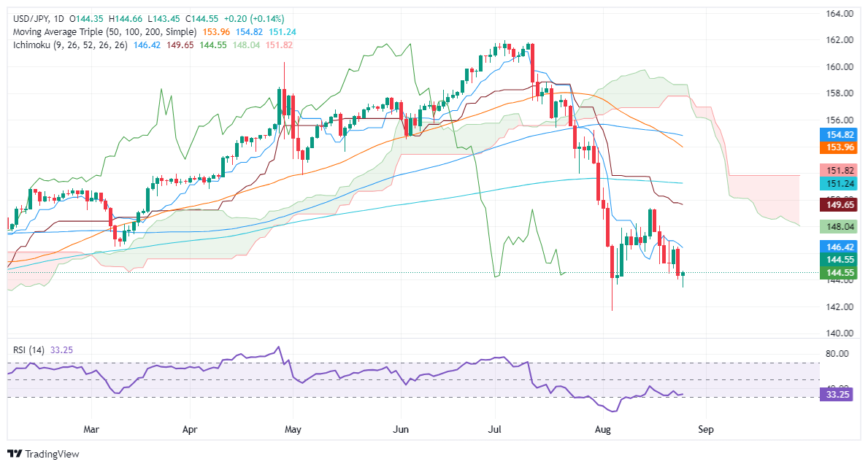Select the USD/JPY symbol title
The width and height of the screenshot is (868, 467).
[x=31, y=19]
